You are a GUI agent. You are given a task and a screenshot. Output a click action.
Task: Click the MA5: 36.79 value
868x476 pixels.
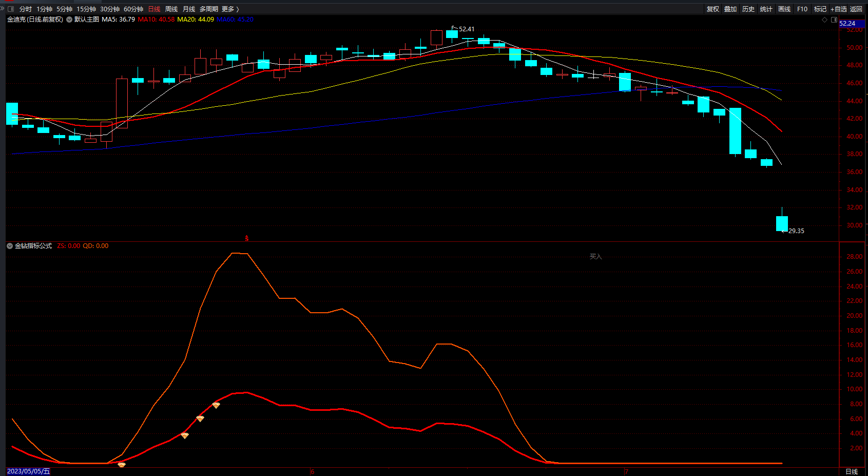pyautogui.click(x=119, y=20)
